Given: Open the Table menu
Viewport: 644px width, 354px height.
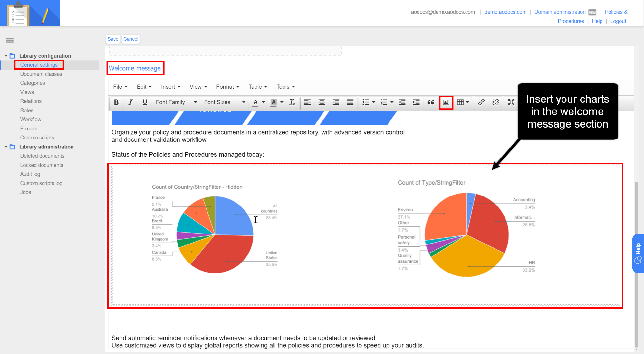Looking at the screenshot, I should [x=258, y=87].
